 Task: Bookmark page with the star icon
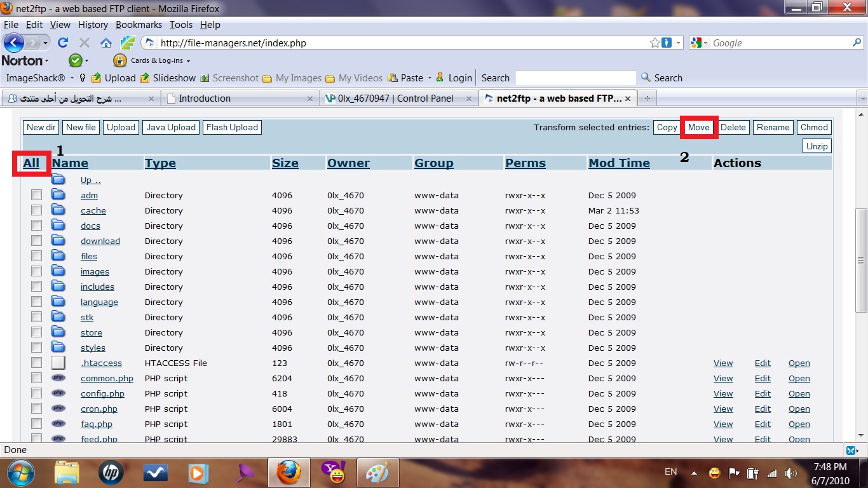pyautogui.click(x=655, y=43)
